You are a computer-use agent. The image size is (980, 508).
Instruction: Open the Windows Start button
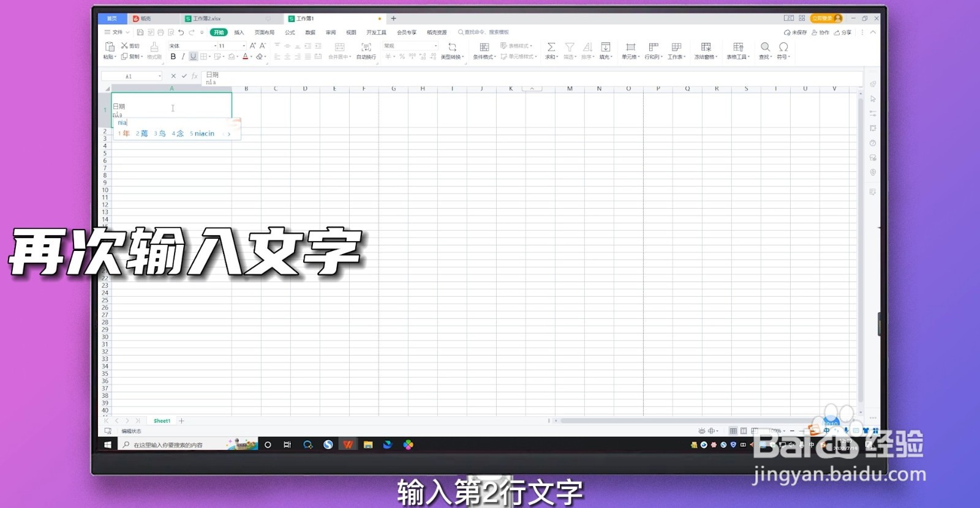click(x=108, y=445)
